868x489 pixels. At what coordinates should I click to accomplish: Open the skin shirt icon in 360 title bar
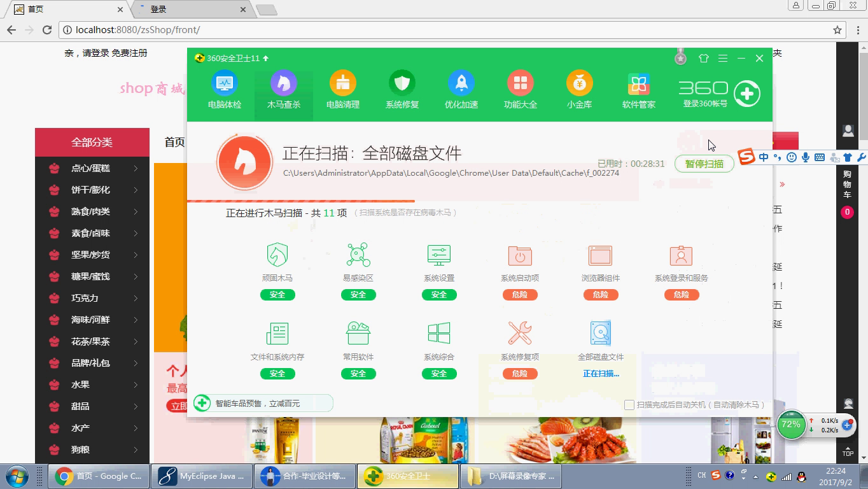703,58
